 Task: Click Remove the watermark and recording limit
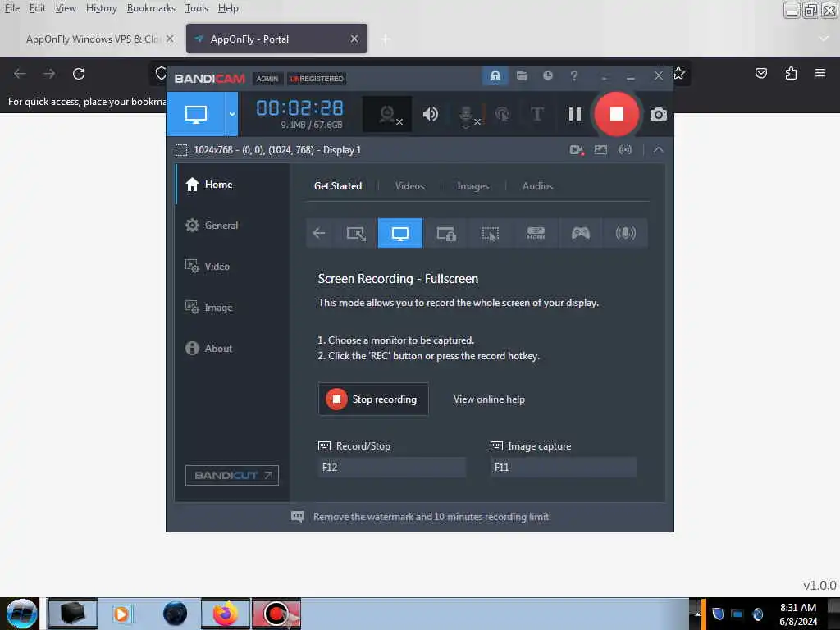click(x=431, y=517)
